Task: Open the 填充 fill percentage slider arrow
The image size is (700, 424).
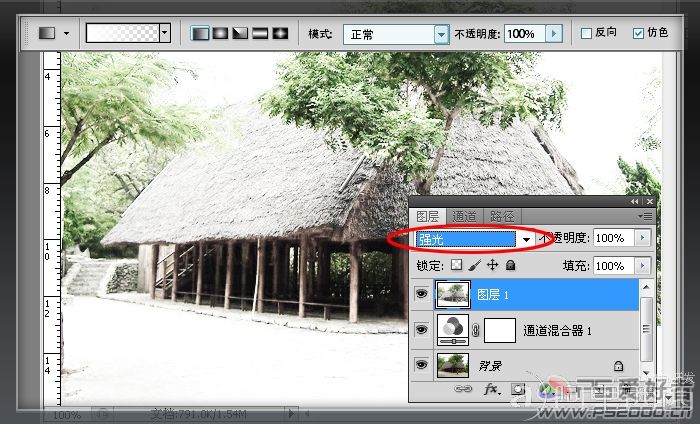Action: tap(642, 266)
